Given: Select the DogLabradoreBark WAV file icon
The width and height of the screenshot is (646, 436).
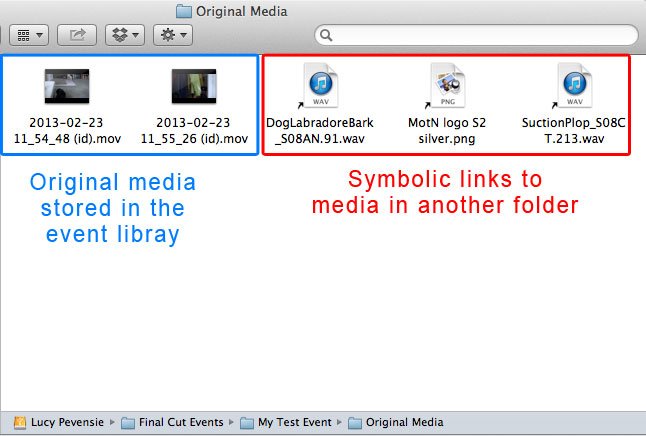Looking at the screenshot, I should [320, 85].
